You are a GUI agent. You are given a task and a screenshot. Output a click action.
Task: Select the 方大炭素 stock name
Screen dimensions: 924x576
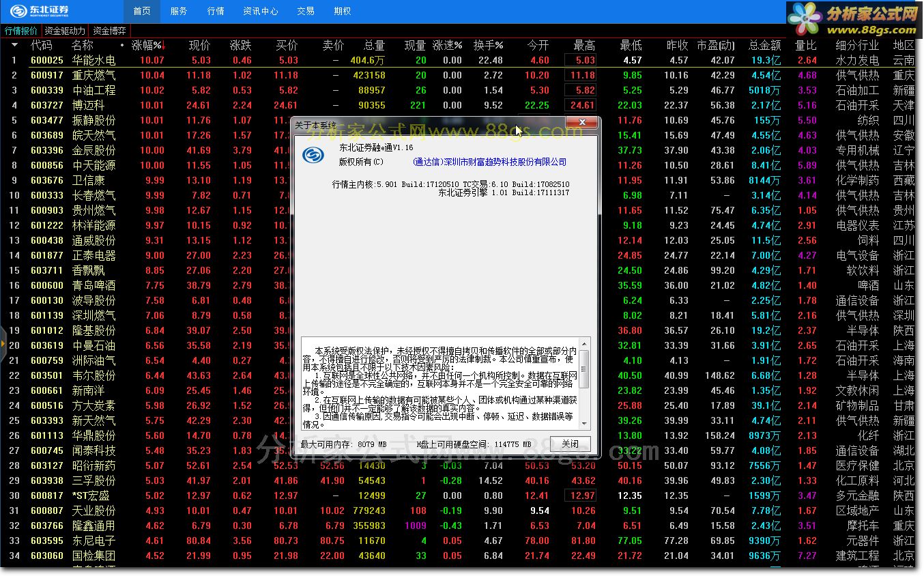(x=93, y=405)
